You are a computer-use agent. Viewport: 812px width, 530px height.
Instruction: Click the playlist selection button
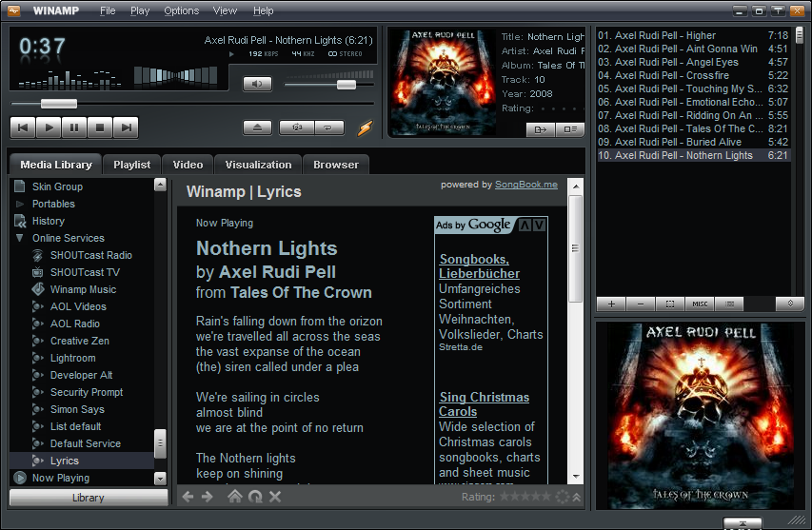(x=670, y=304)
